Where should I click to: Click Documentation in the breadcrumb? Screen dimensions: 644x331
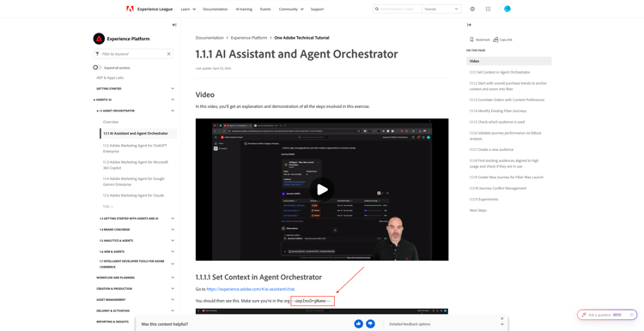[210, 38]
